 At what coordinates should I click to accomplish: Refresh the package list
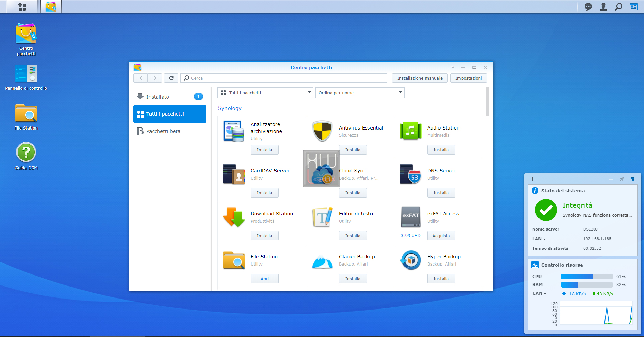[x=171, y=78]
